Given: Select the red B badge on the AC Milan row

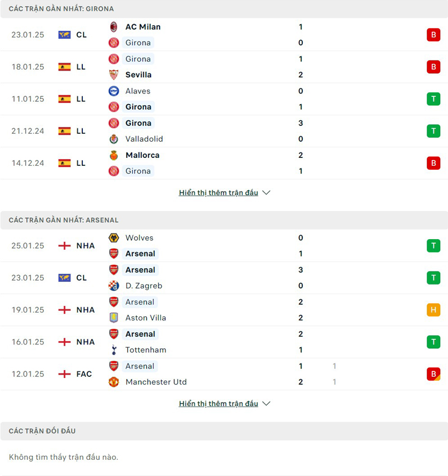Looking at the screenshot, I should point(433,34).
